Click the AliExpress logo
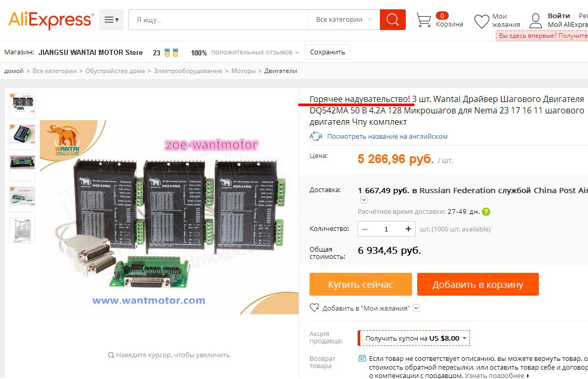588x379 pixels. 50,20
